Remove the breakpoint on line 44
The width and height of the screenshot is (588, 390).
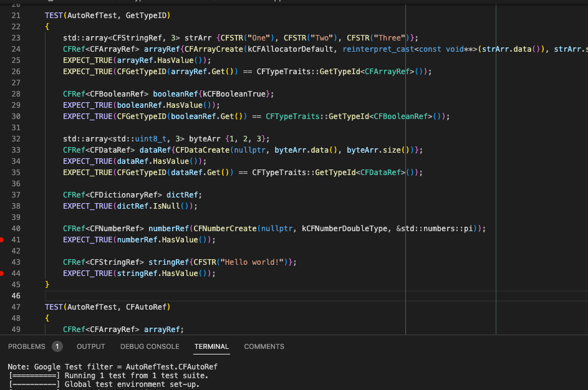point(3,273)
